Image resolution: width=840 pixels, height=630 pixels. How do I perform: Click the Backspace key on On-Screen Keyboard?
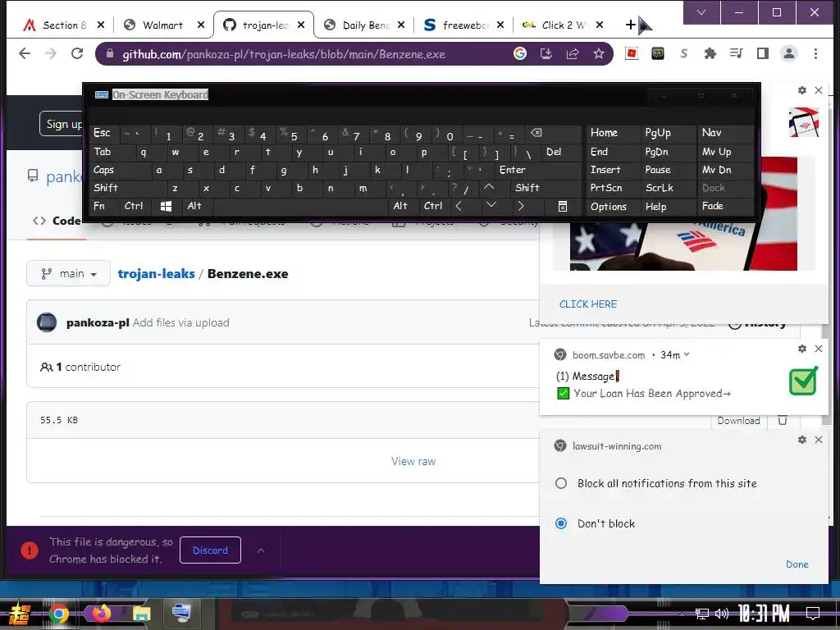(536, 133)
